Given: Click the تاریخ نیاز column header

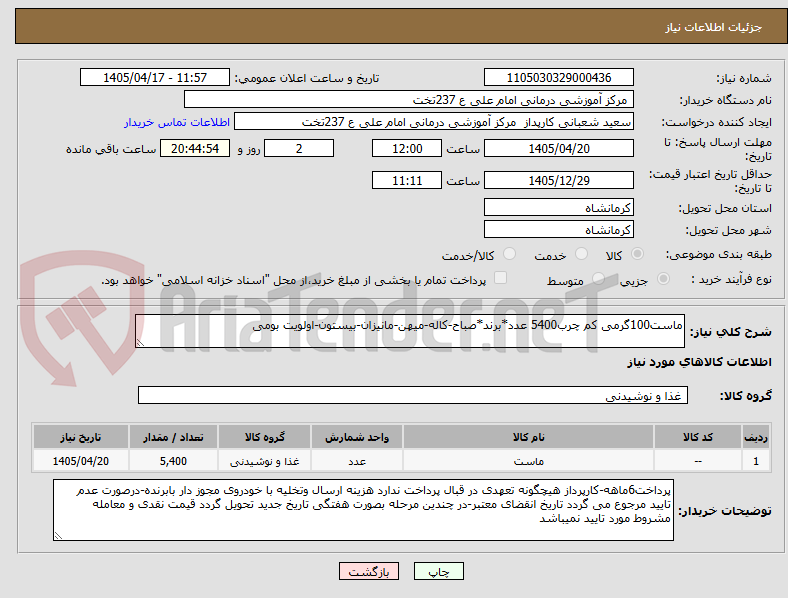Looking at the screenshot, I should point(81,437).
